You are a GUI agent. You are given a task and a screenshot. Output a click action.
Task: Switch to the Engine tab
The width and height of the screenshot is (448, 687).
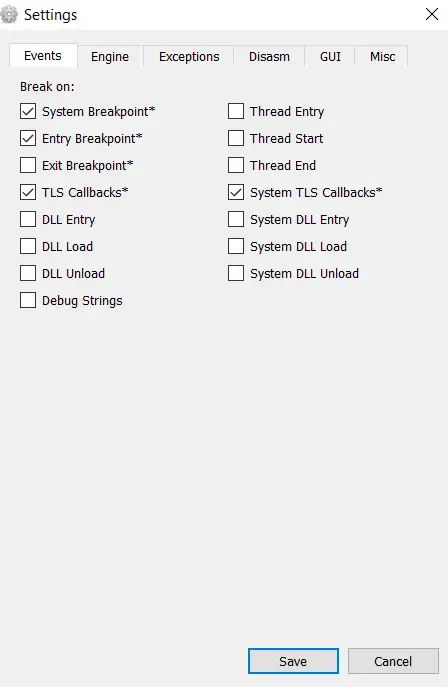110,57
